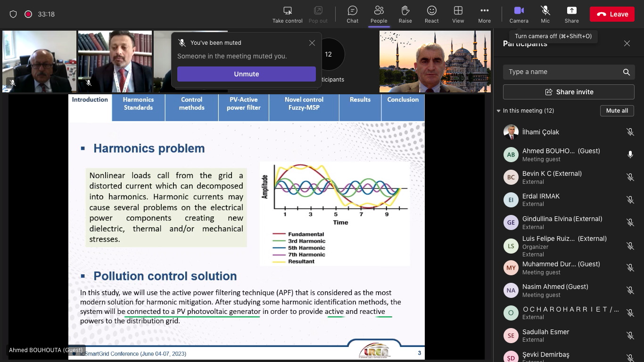Click the harmonics waveform chart on slide

(x=335, y=214)
